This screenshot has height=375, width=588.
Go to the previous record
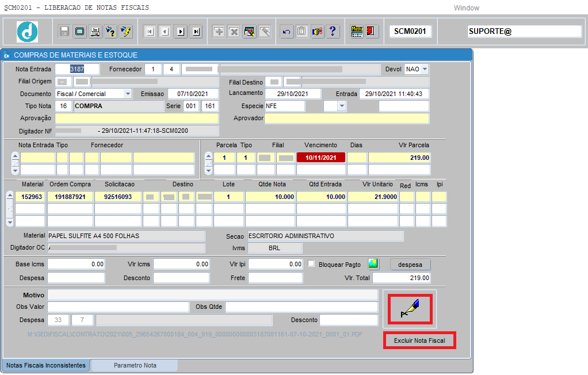165,32
